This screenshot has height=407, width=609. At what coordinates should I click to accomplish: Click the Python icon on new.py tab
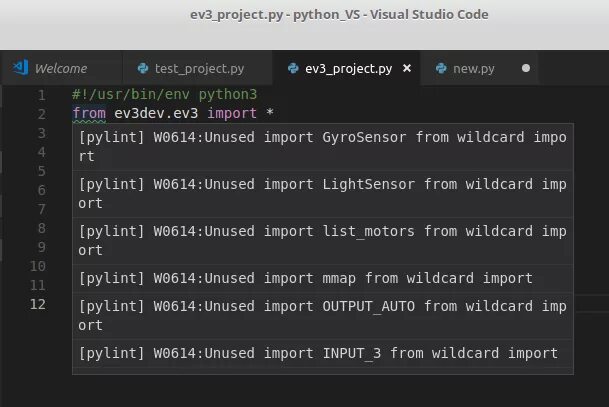click(441, 68)
